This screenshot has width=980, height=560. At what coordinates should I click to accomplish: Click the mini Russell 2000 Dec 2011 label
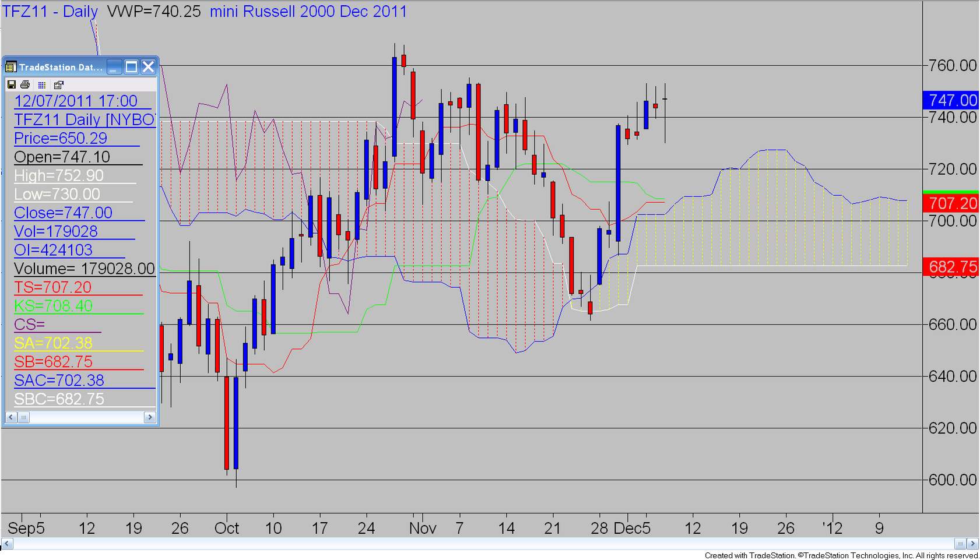(x=308, y=12)
